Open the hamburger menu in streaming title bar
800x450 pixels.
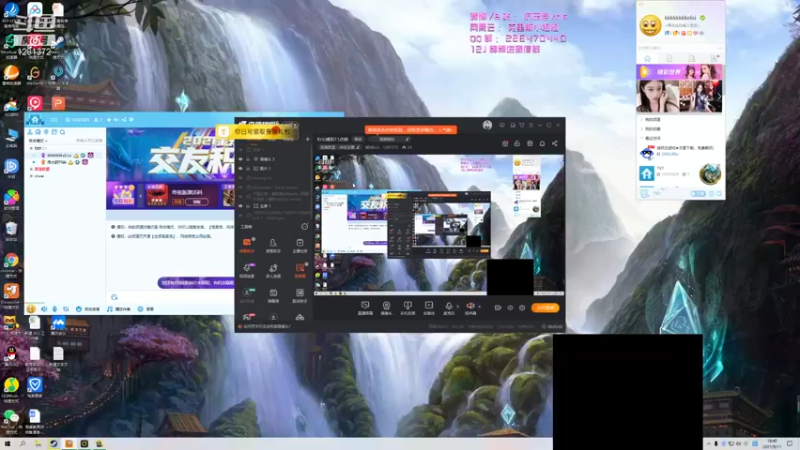[x=531, y=125]
